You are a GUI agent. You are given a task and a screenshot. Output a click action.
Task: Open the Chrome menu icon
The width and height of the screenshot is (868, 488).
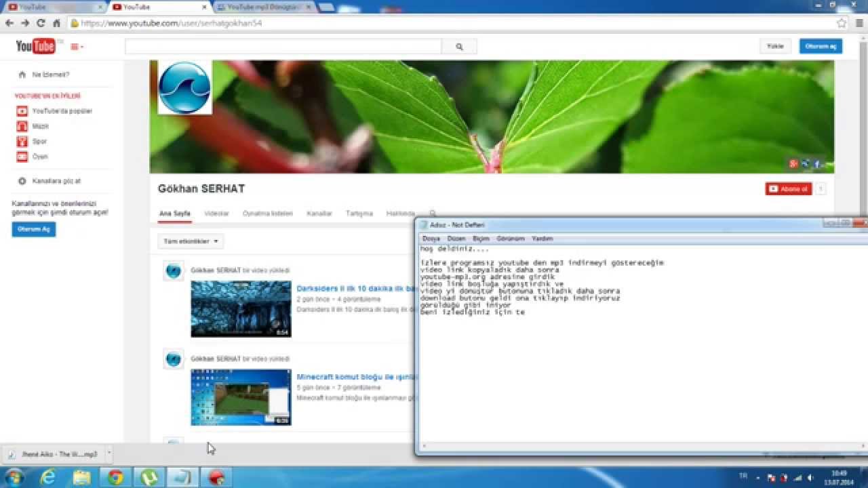pyautogui.click(x=859, y=23)
